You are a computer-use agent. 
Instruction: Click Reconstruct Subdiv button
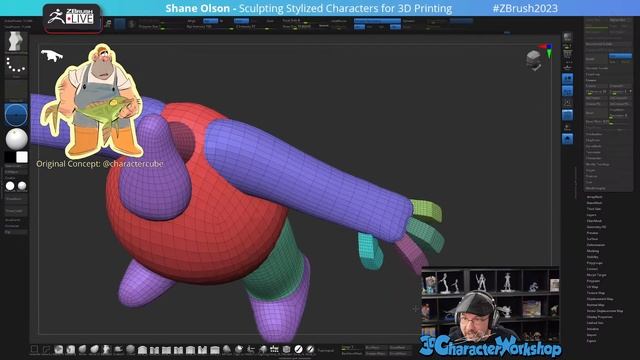608,44
